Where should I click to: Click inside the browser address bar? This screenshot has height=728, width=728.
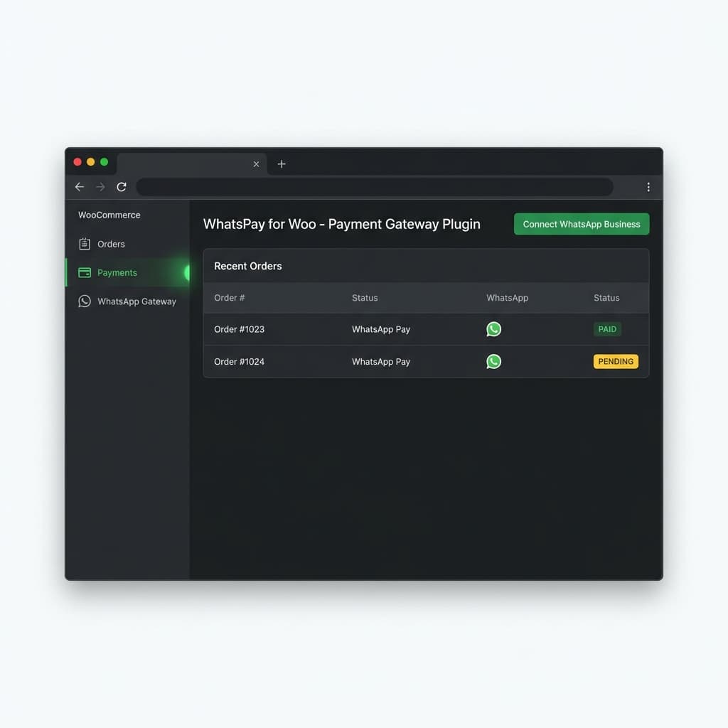pos(375,186)
